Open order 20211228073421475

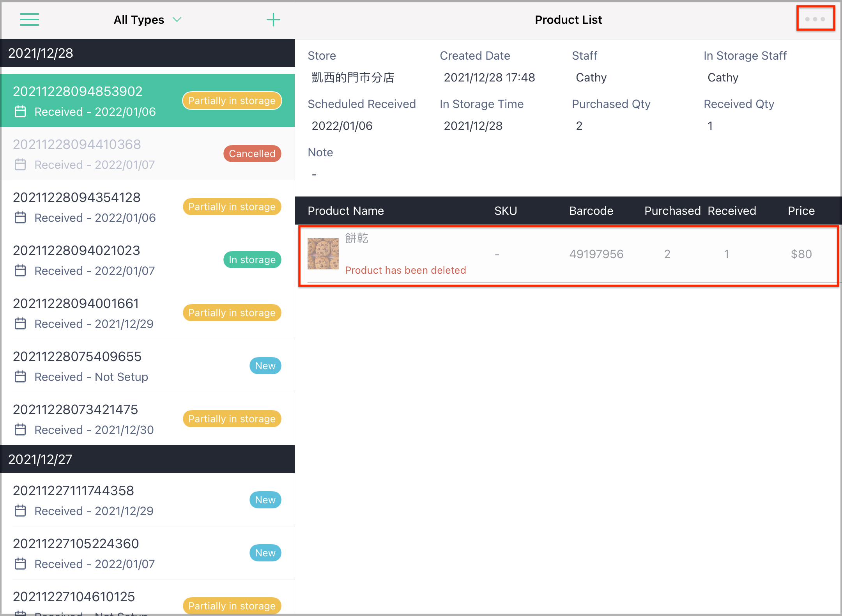[x=148, y=419]
